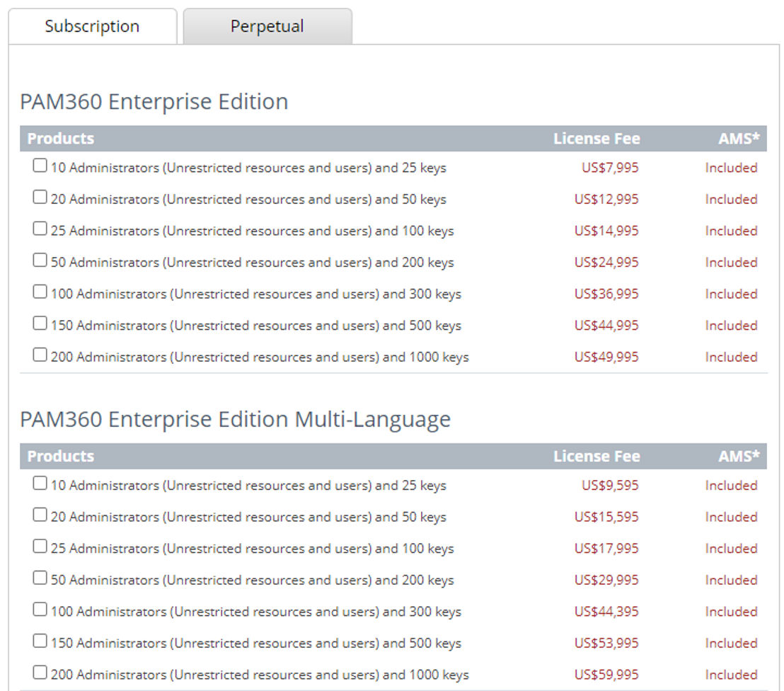Click '100 Administrators ... 300 keys' label in Multi-Language
Viewport: 784px width, 691px height.
(x=256, y=612)
